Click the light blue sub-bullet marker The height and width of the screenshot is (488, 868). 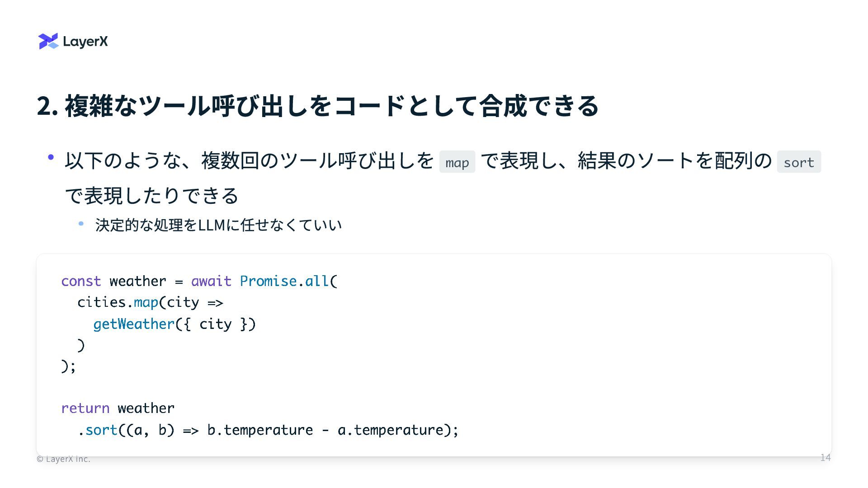coord(81,223)
